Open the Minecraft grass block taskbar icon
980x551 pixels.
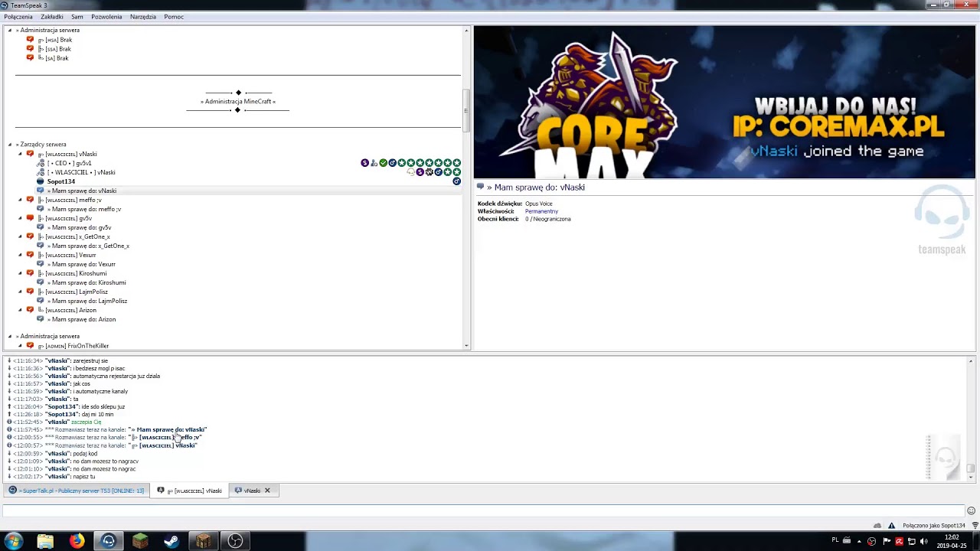point(139,541)
